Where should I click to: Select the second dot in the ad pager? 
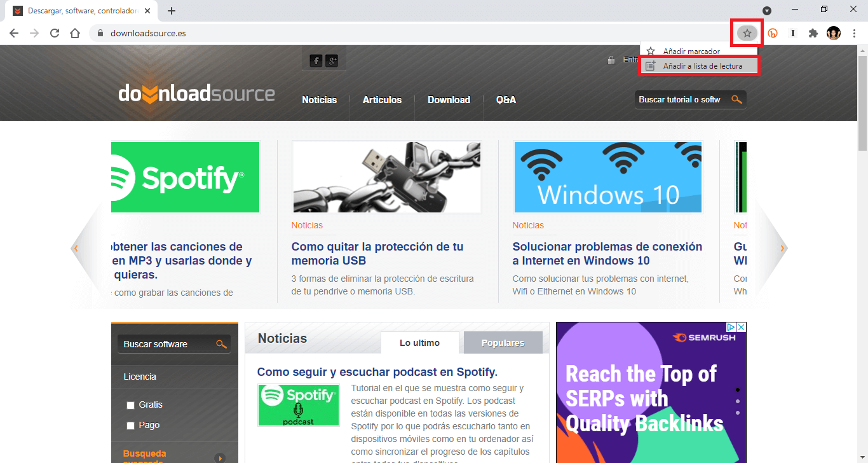(738, 401)
